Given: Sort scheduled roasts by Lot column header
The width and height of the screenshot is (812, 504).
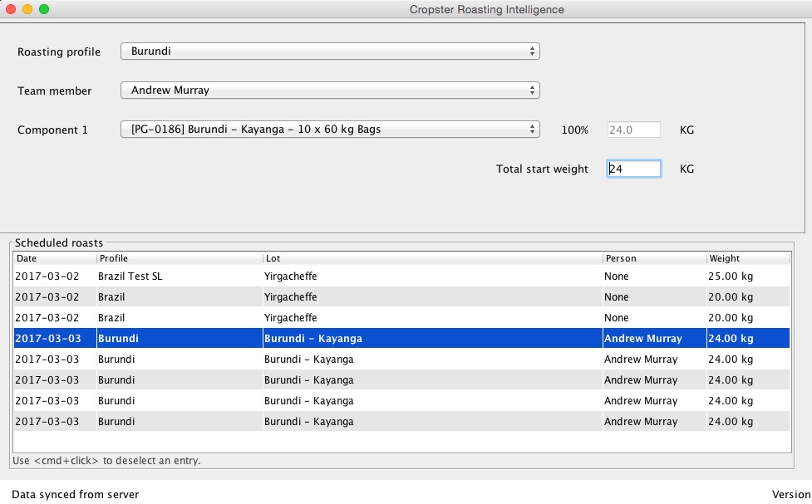Looking at the screenshot, I should pos(433,258).
